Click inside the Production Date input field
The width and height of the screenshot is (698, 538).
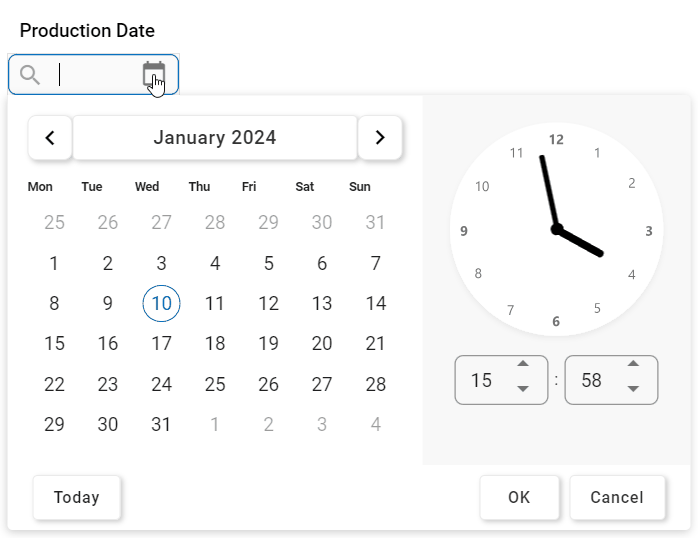[x=95, y=75]
